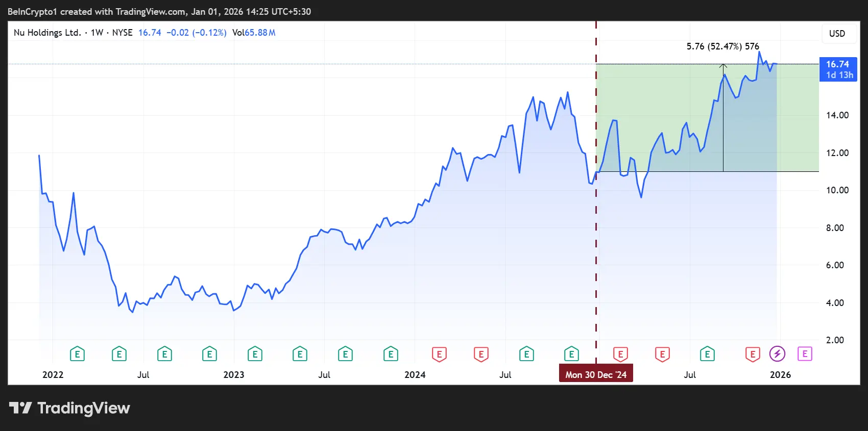The height and width of the screenshot is (431, 868).
Task: Select the red earnings marker left of the lightning icon
Action: pos(753,354)
